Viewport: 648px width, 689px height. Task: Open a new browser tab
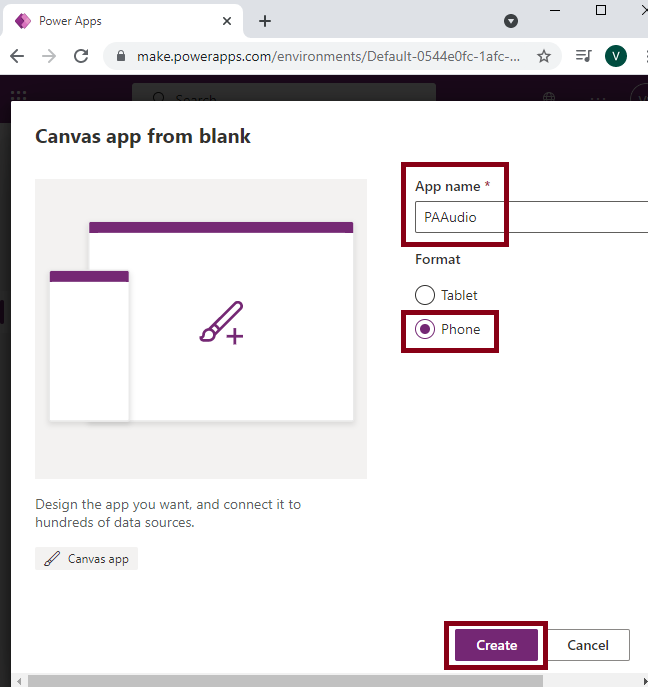[265, 21]
